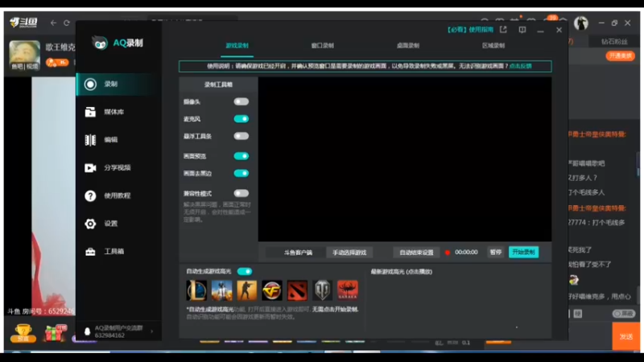Click the orange 开通贵族 button in Douyu window
Viewport: 644px width, 362px height.
pyautogui.click(x=620, y=56)
